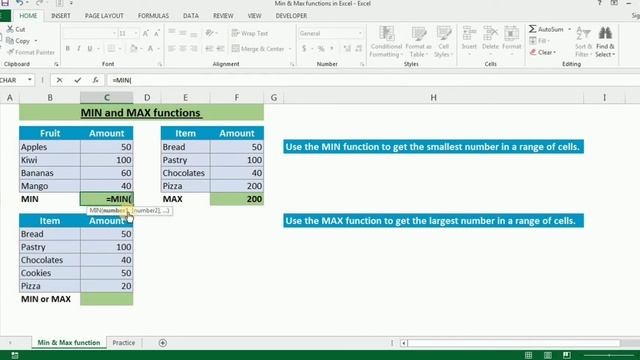Viewport: 640px width, 360px height.
Task: Apply Accounting dollar format
Action: [304, 49]
